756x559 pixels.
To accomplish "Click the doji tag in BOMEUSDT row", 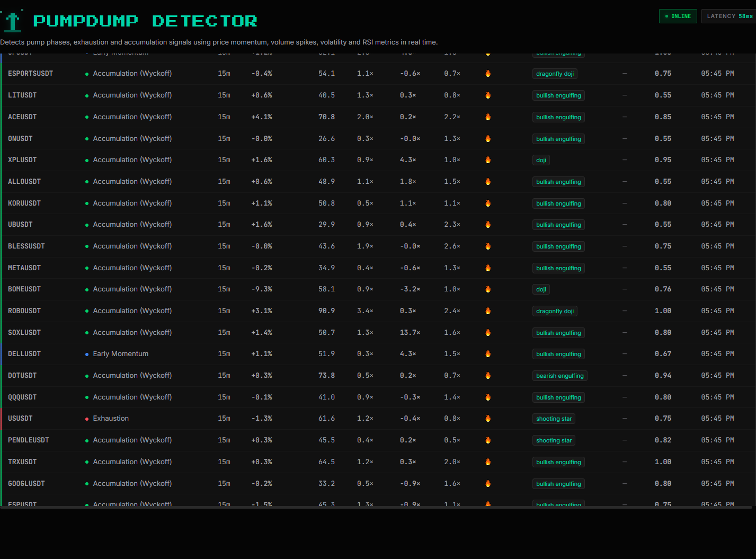I will (541, 289).
